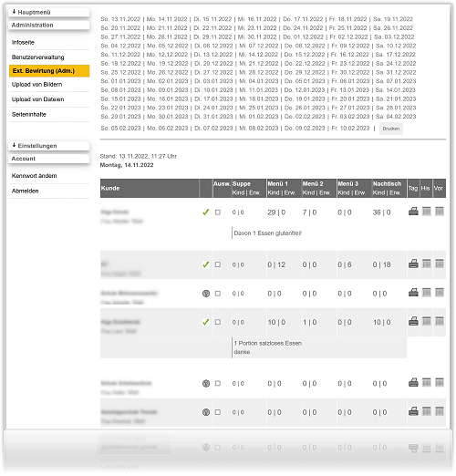Select date Fr. 10.02.2023
The image size is (456, 476).
(350, 129)
